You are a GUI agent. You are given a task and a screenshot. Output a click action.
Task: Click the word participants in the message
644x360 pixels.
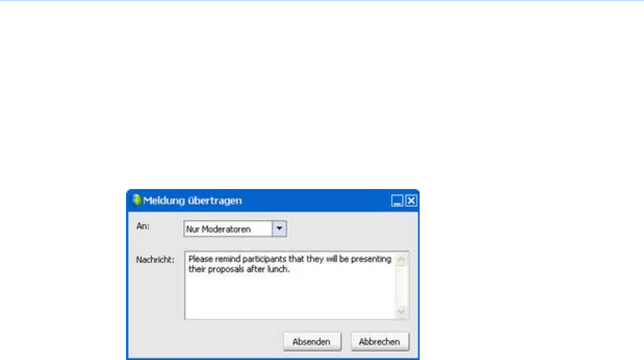(264, 260)
